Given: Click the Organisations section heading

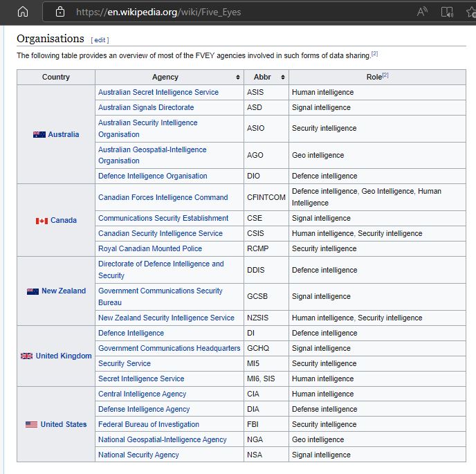Looking at the screenshot, I should 51,39.
